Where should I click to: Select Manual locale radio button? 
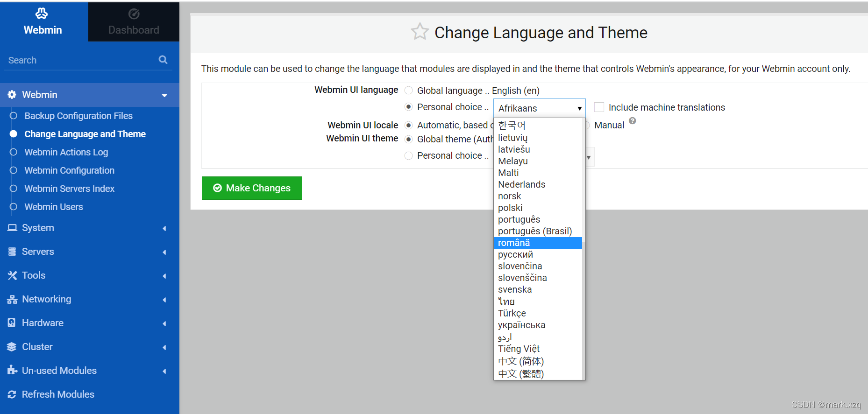click(x=587, y=125)
